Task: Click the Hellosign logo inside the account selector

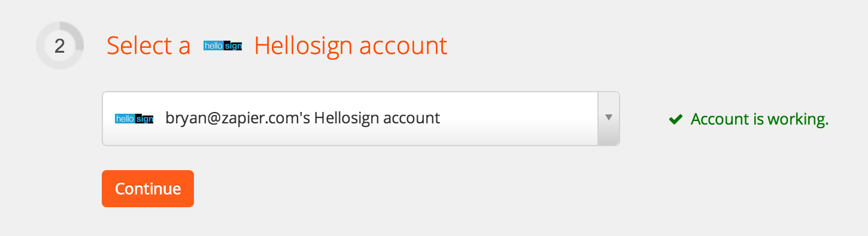Action: click(x=134, y=119)
